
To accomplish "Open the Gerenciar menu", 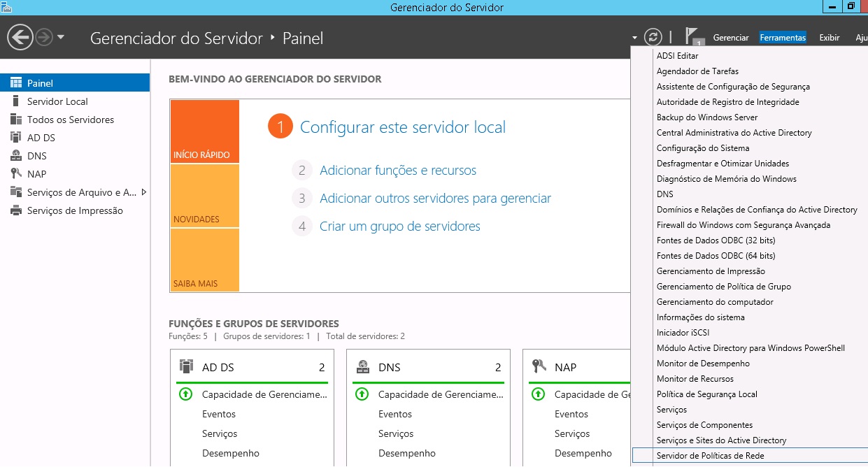I will 731,38.
